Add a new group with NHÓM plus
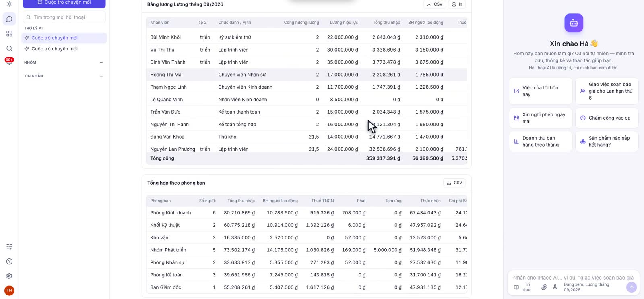 coord(101,63)
